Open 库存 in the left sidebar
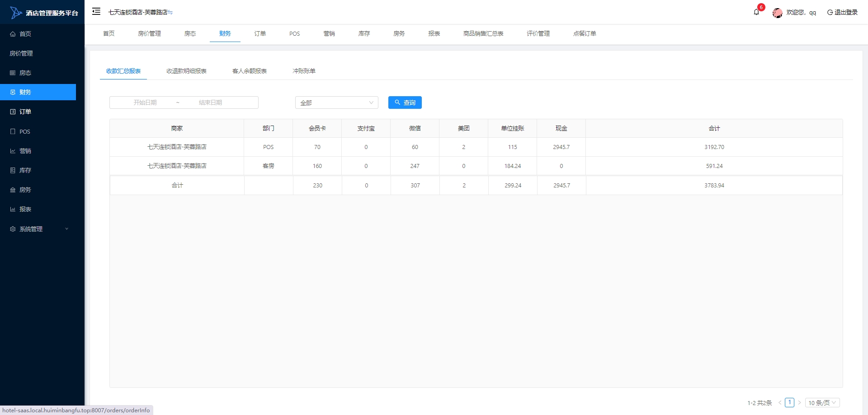 click(x=25, y=170)
